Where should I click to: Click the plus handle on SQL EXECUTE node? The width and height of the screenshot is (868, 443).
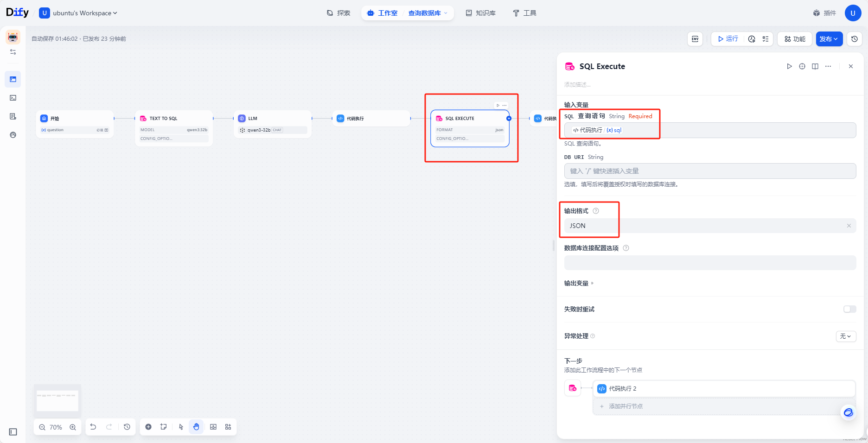coord(509,119)
